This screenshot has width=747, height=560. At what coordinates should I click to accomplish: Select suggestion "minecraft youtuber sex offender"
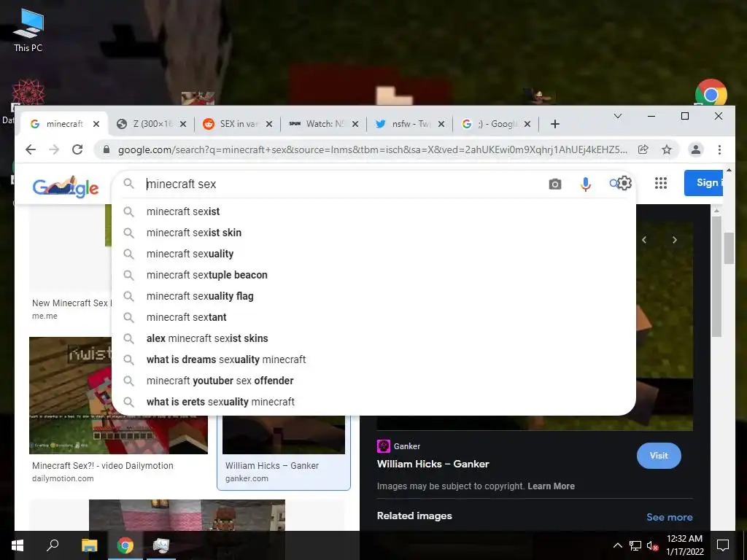point(373,381)
